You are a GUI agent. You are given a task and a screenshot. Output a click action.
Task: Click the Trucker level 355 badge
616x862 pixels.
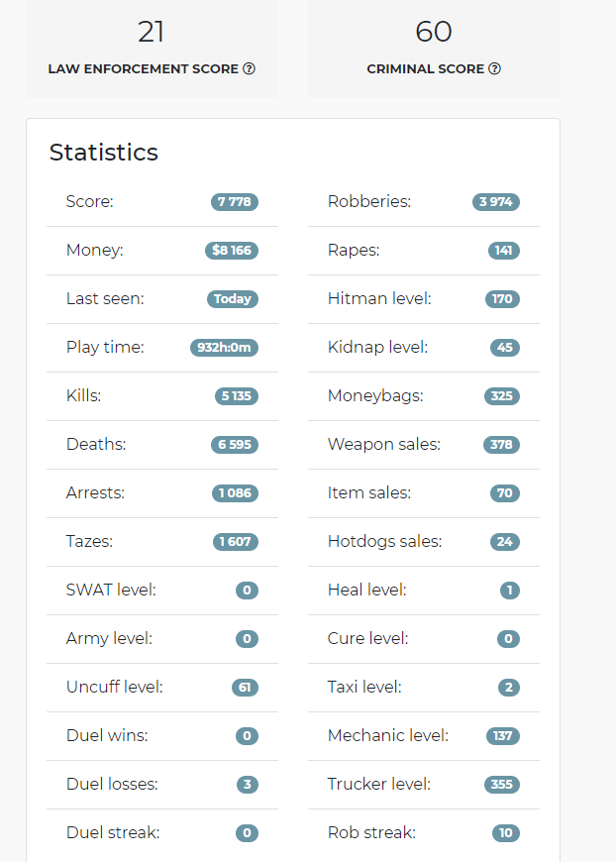tap(502, 784)
